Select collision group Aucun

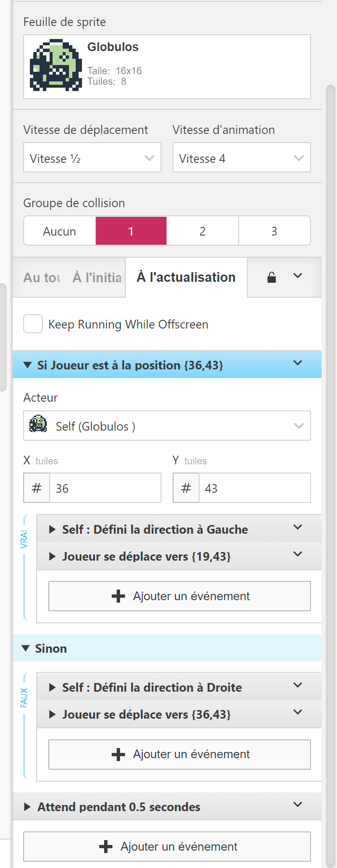tap(59, 231)
